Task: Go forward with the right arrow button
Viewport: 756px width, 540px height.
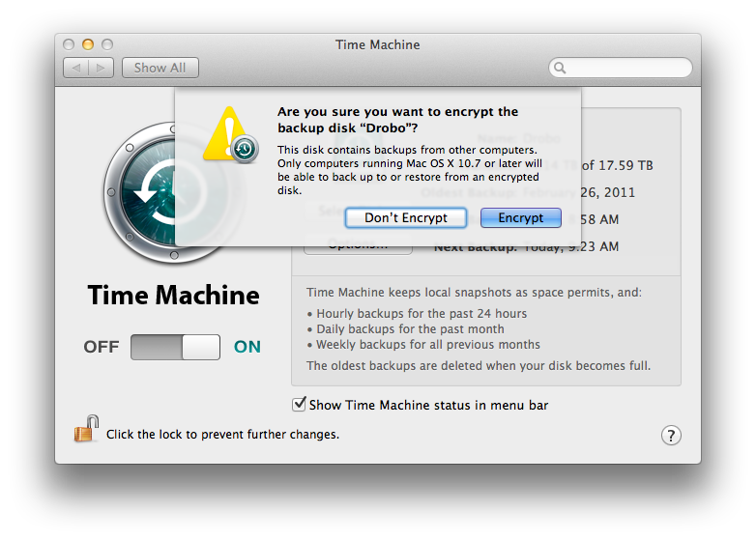Action: [101, 68]
